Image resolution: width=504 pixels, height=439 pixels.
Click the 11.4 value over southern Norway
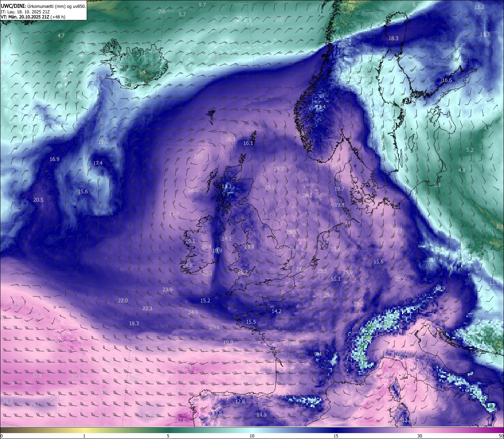[x=321, y=107]
